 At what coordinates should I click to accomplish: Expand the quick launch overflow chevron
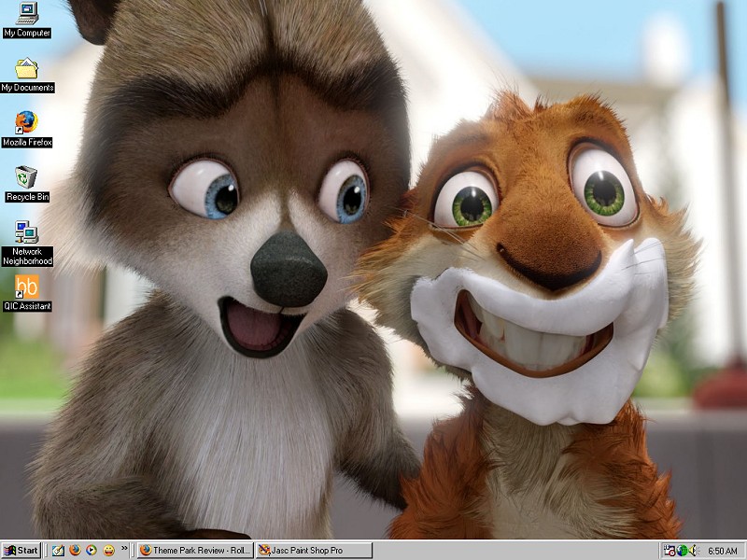pos(124,548)
